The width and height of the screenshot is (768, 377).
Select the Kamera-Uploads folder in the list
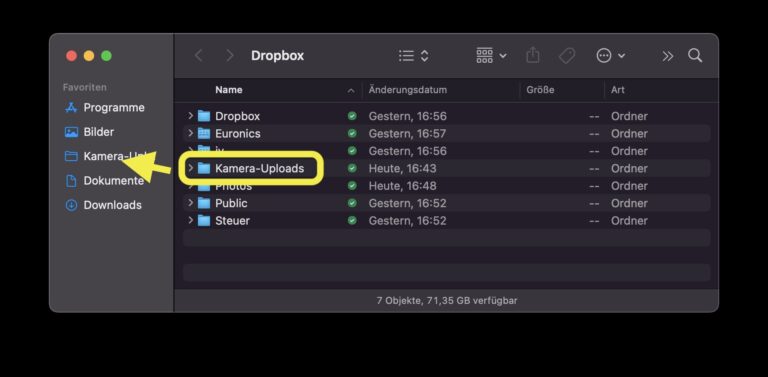tap(260, 168)
